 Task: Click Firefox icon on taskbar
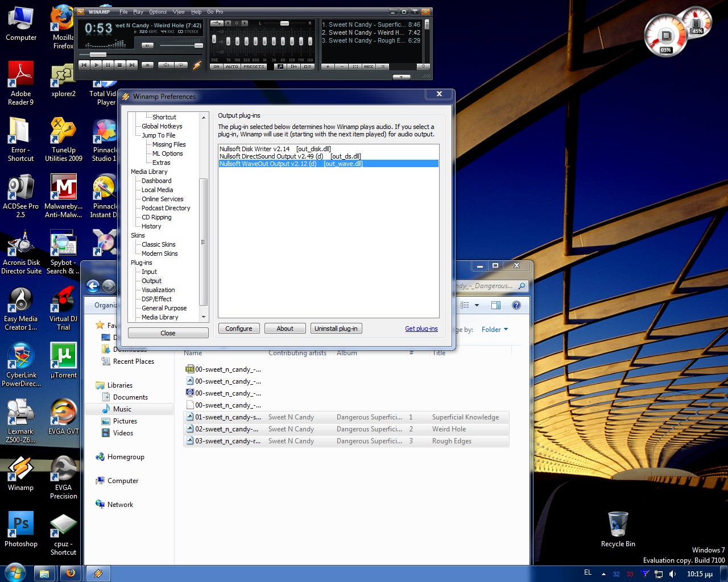[x=71, y=573]
